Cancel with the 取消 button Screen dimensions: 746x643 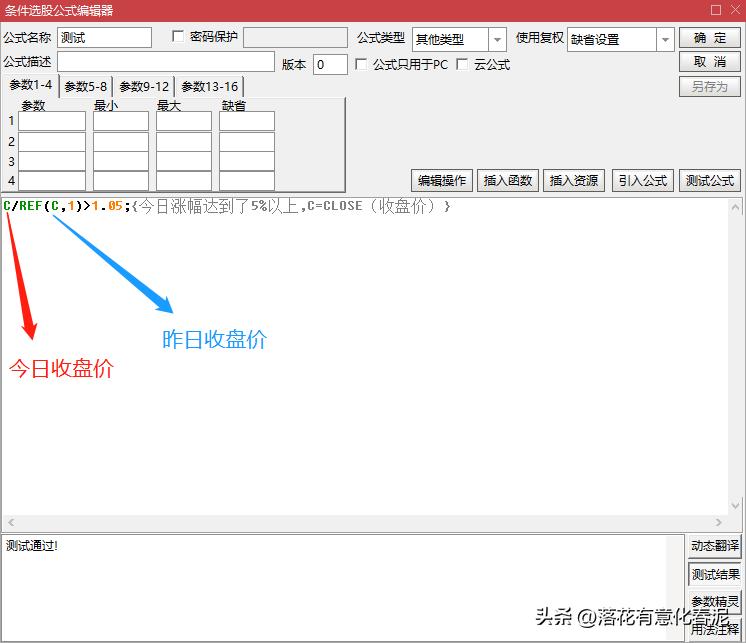coord(710,62)
